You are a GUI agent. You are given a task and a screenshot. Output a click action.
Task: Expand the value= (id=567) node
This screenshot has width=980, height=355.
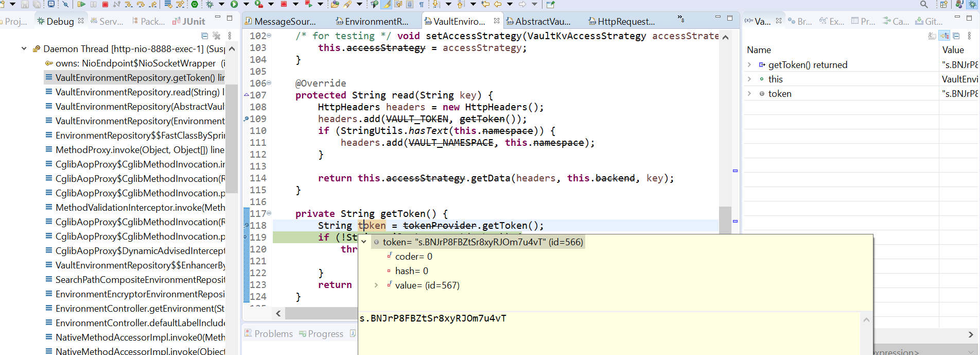[x=376, y=285]
